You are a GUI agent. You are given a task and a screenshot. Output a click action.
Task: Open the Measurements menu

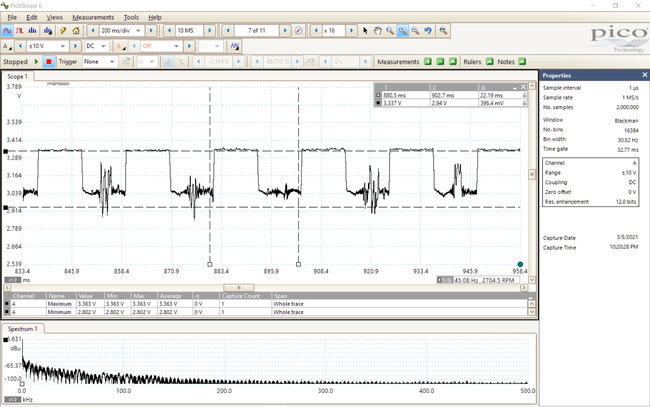click(92, 17)
